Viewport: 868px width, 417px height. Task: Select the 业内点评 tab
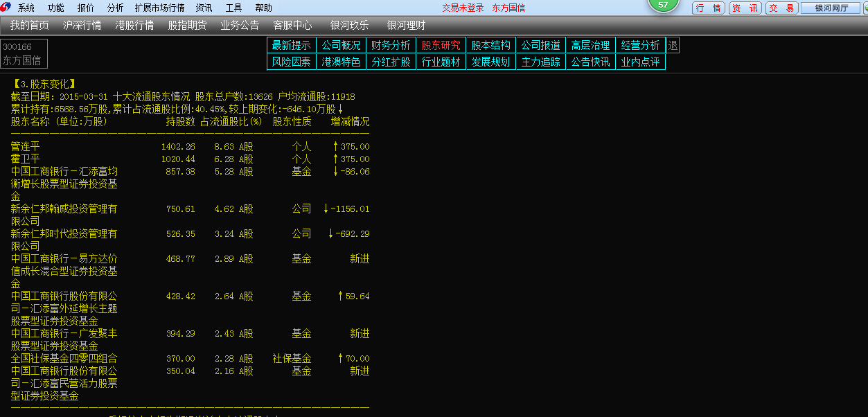pos(641,62)
